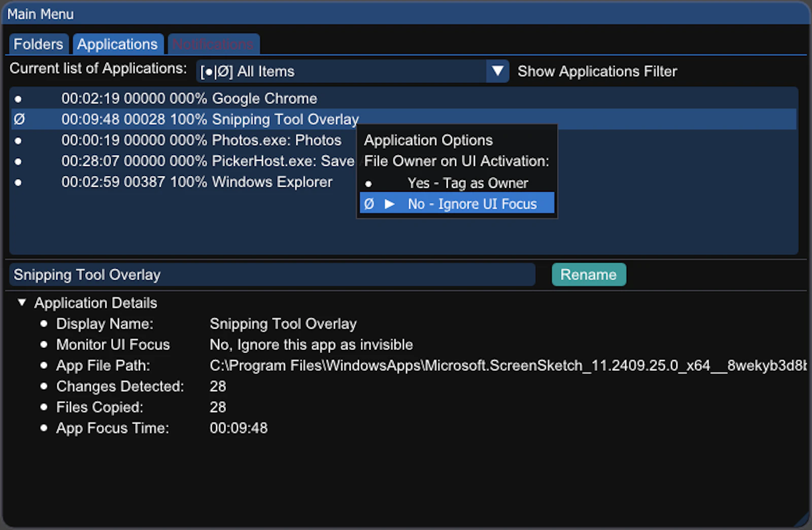Image resolution: width=812 pixels, height=530 pixels.
Task: Switch to the Folders tab
Action: coord(39,44)
